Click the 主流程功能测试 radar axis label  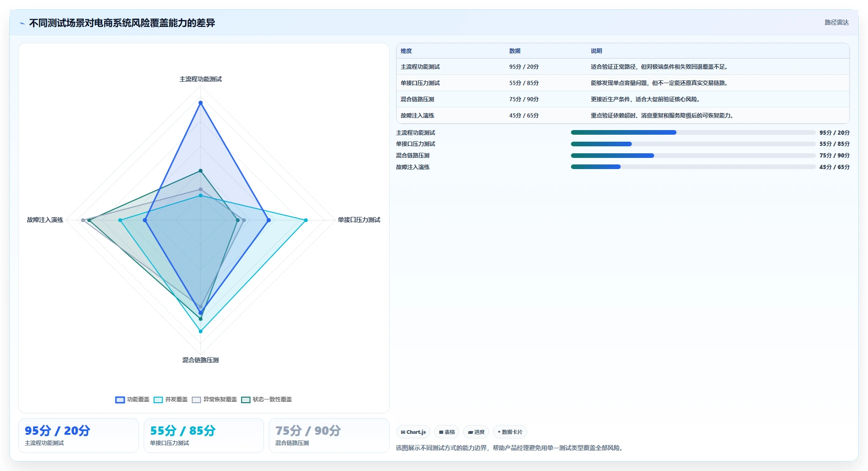[x=201, y=79]
